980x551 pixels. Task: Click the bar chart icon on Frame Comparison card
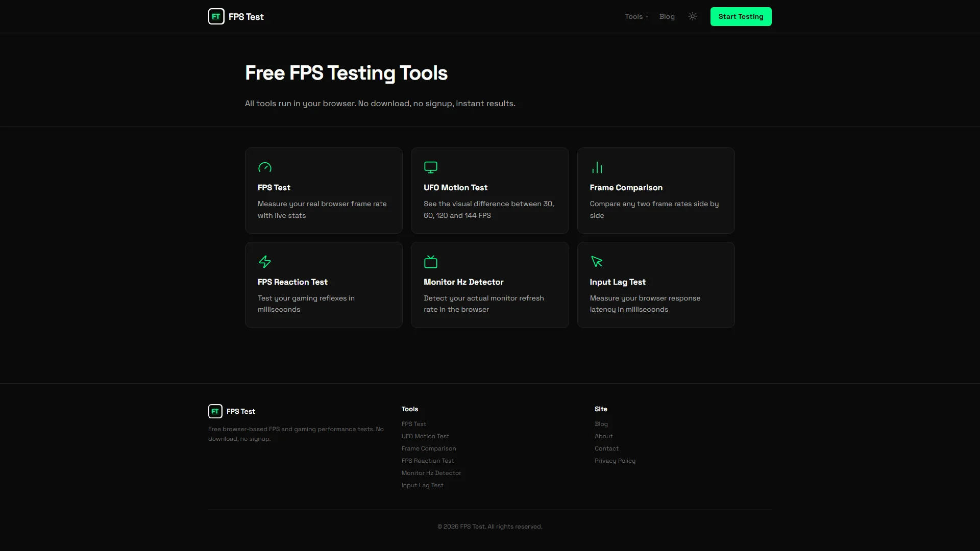(x=597, y=167)
